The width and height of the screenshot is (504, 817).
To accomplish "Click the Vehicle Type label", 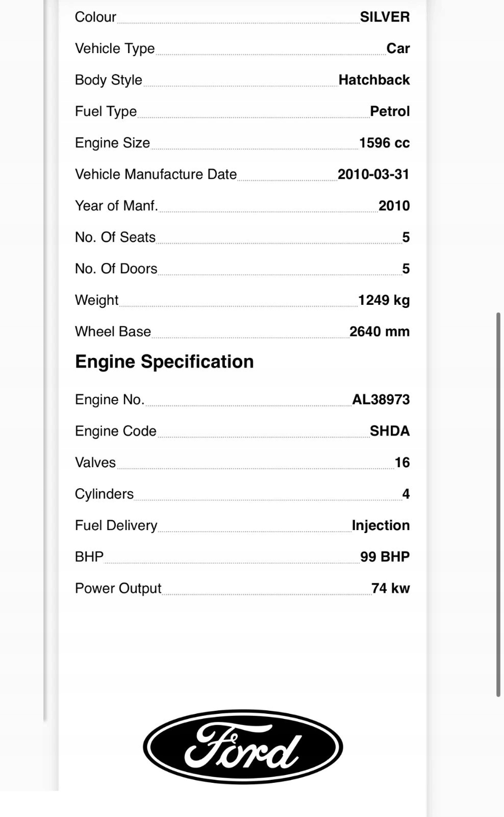I will click(115, 49).
